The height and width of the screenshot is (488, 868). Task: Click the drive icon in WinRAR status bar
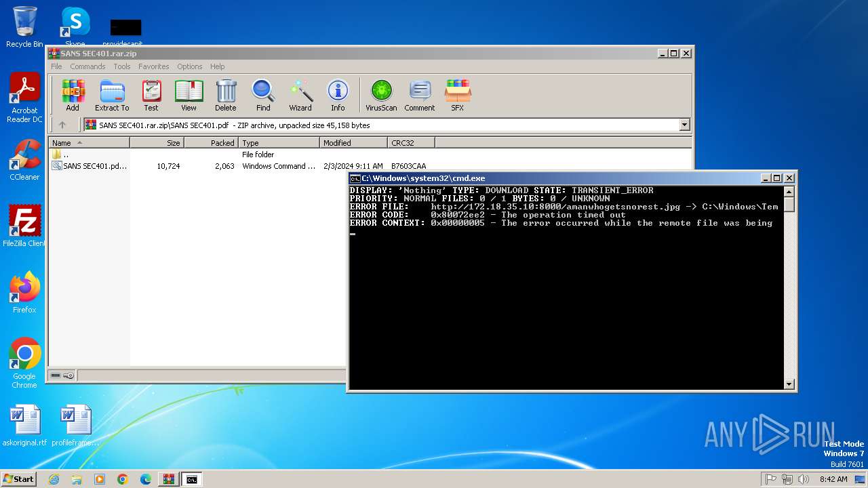pyautogui.click(x=56, y=375)
